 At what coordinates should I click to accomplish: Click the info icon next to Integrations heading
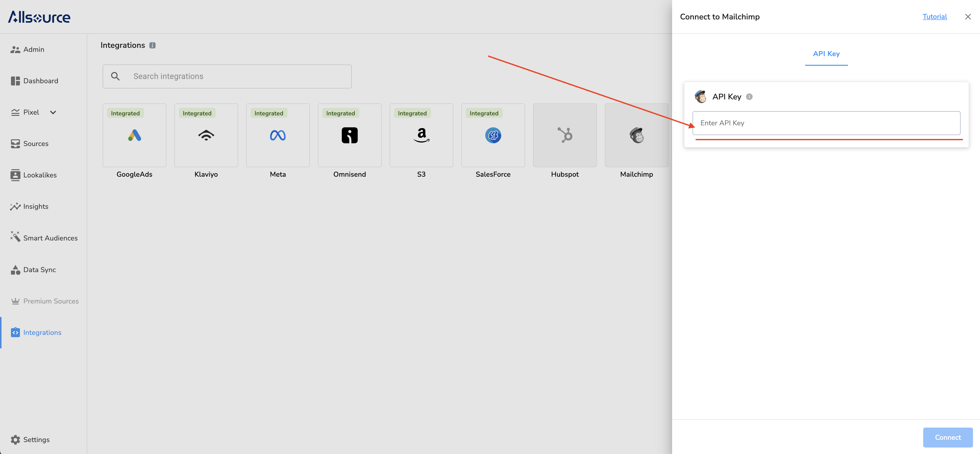[x=152, y=45]
